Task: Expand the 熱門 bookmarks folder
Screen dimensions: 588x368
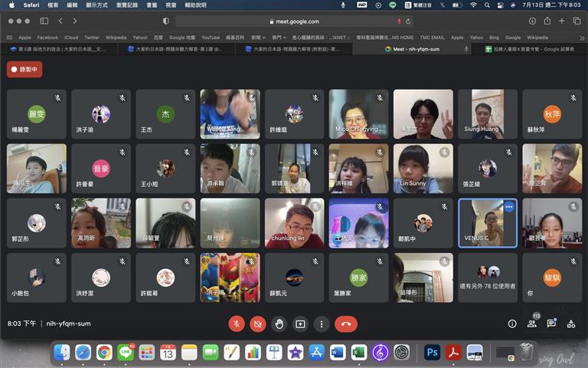Action: (279, 38)
